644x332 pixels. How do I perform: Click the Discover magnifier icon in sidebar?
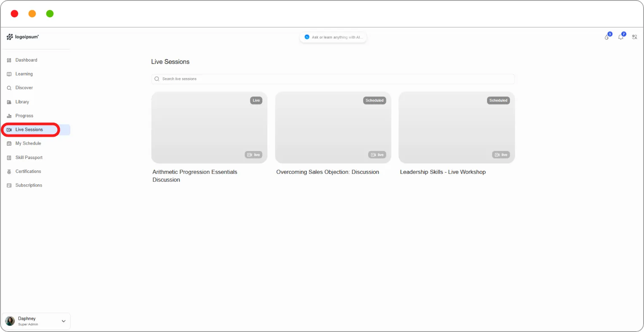pos(9,88)
